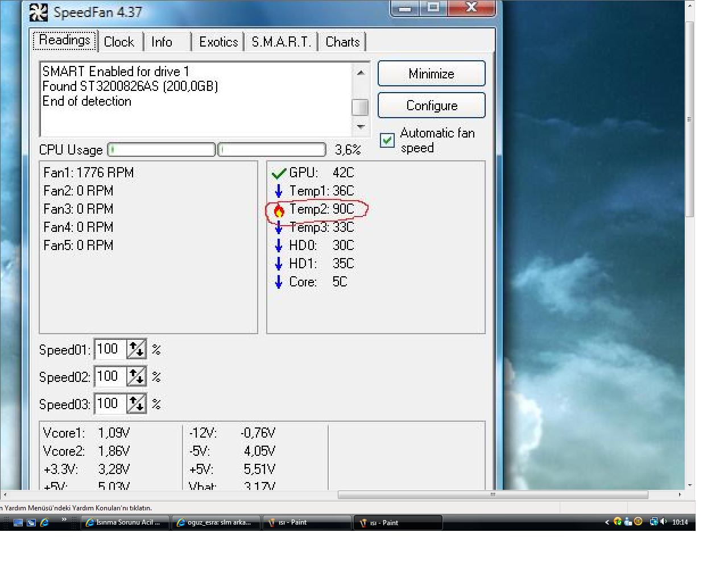The height and width of the screenshot is (582, 728).
Task: Click the yellow-green shield tray icon
Action: [x=617, y=522]
